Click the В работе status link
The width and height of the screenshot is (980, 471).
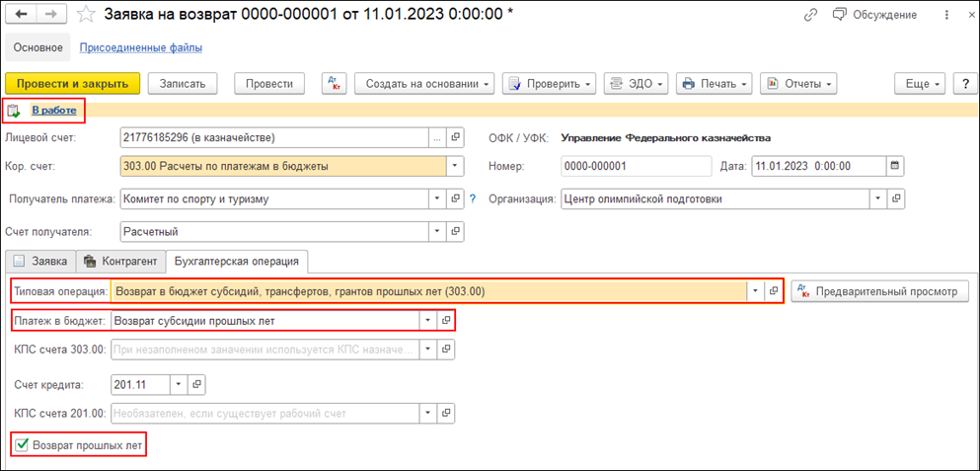pyautogui.click(x=54, y=110)
